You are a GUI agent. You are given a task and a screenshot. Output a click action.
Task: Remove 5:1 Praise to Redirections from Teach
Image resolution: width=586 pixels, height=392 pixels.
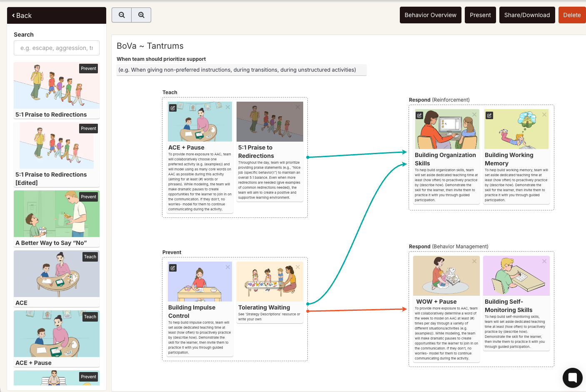298,107
